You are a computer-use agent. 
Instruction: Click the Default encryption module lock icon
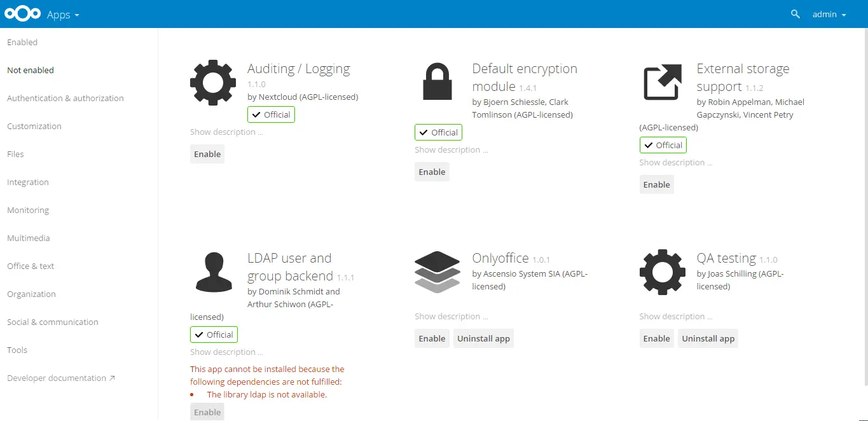point(437,82)
